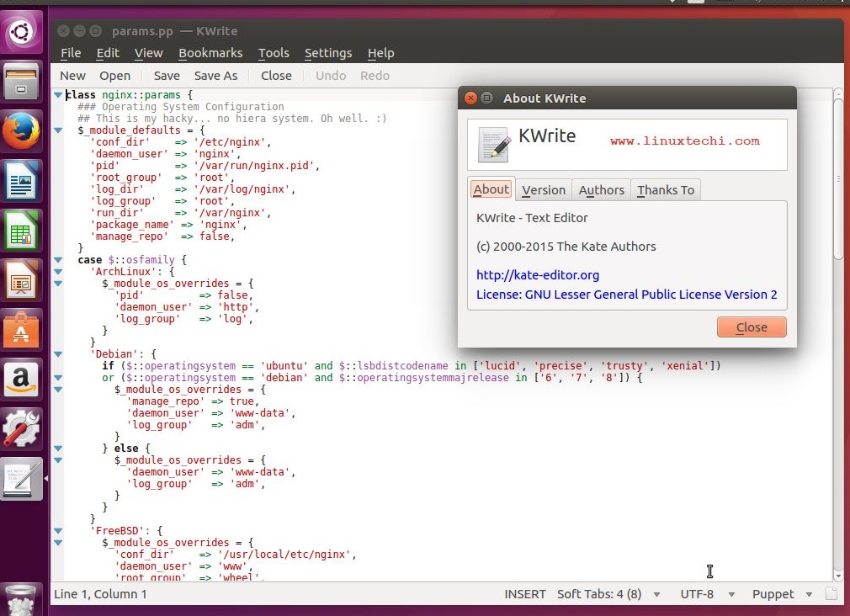Viewport: 850px width, 616px height.
Task: Click Redo in the toolbar
Action: [375, 76]
